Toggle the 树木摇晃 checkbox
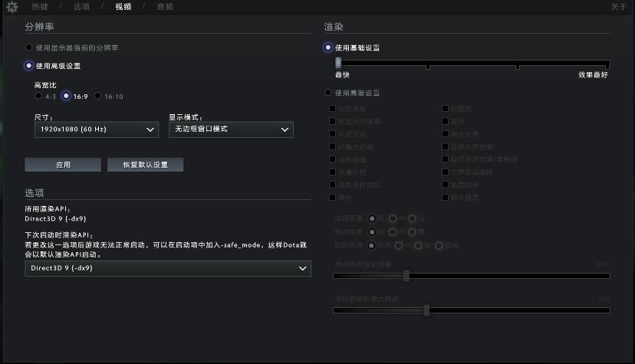 click(445, 198)
